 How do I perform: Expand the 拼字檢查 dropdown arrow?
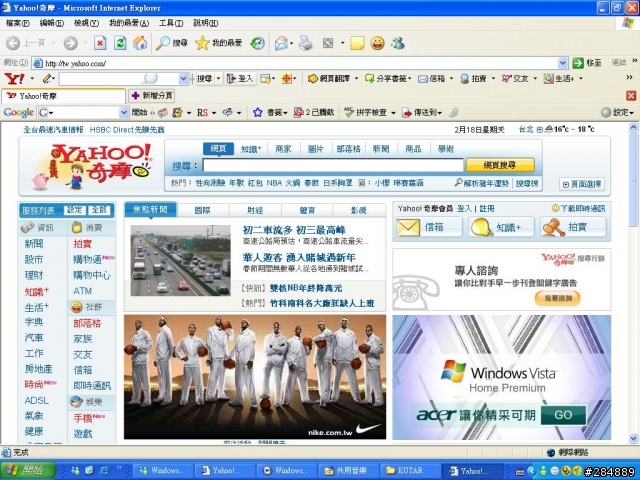click(393, 113)
